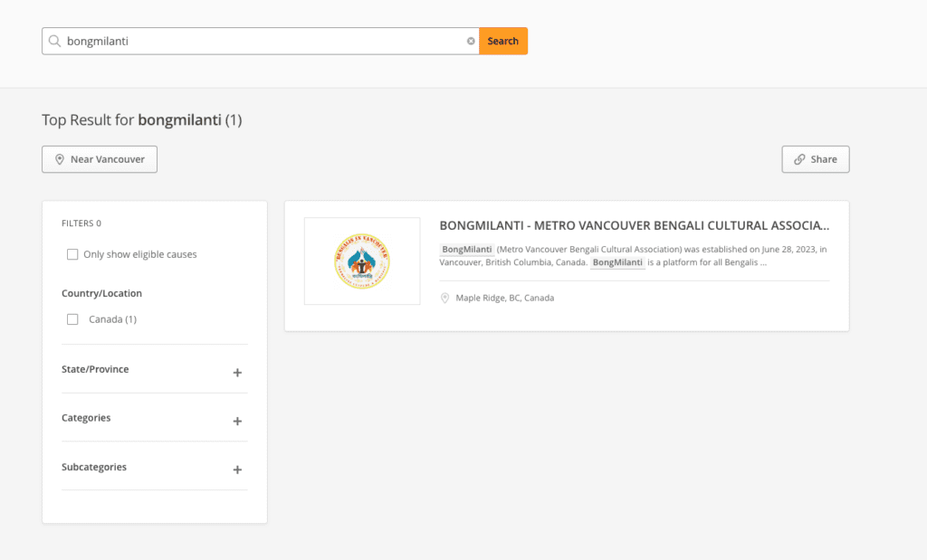Expand the Categories filter section
Viewport: 927px width, 560px height.
pyautogui.click(x=237, y=422)
